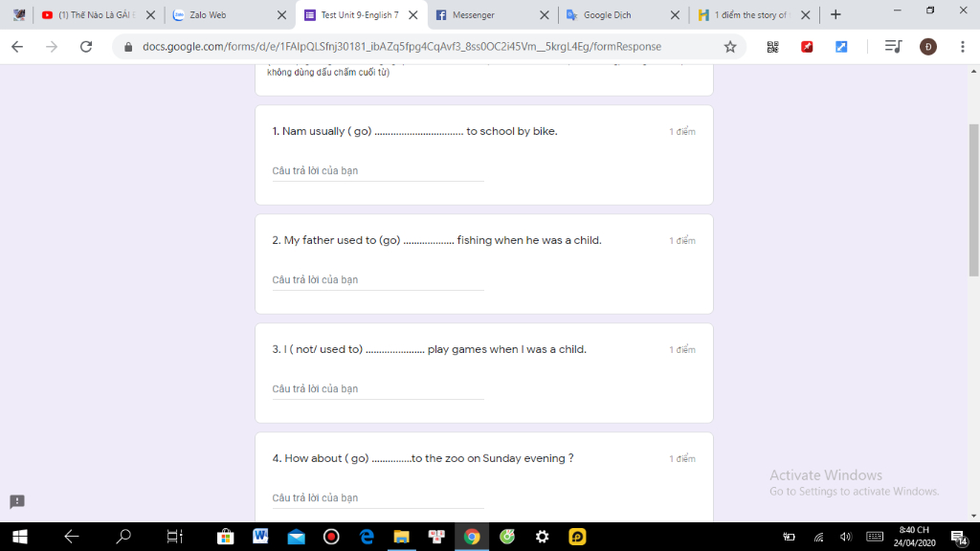Image resolution: width=980 pixels, height=551 pixels.
Task: Click the site lock icon in address bar
Action: tap(128, 46)
